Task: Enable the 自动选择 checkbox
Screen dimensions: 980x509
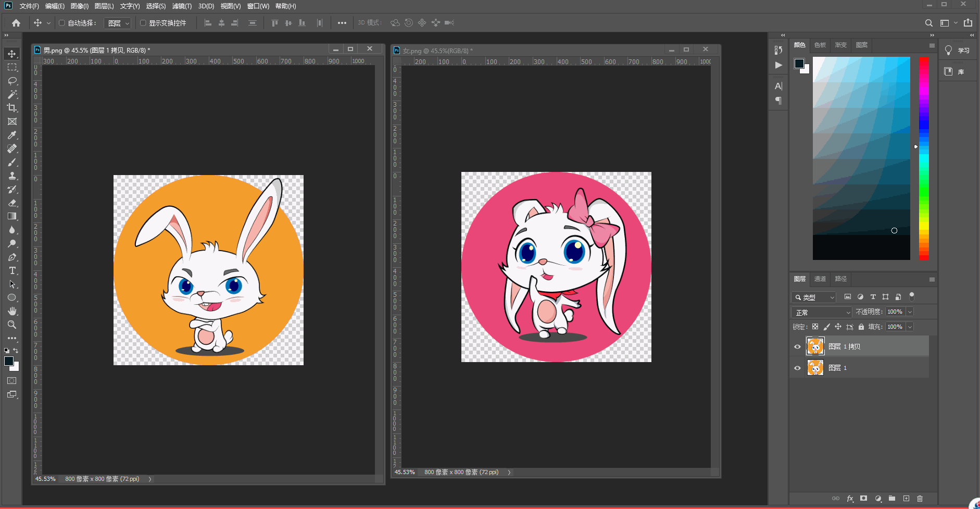Action: pyautogui.click(x=62, y=23)
